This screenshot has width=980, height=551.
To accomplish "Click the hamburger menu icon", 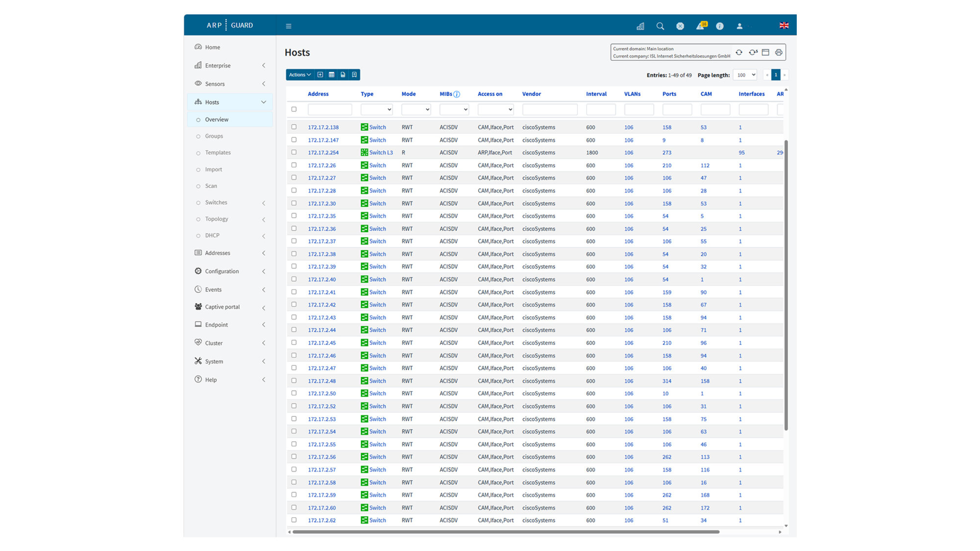I will (289, 26).
